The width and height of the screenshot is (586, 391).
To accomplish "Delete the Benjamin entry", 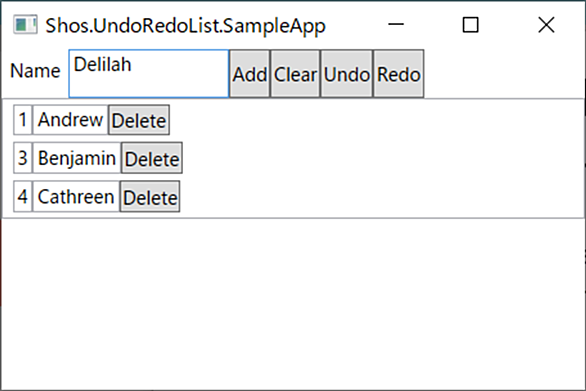I will pos(152,158).
